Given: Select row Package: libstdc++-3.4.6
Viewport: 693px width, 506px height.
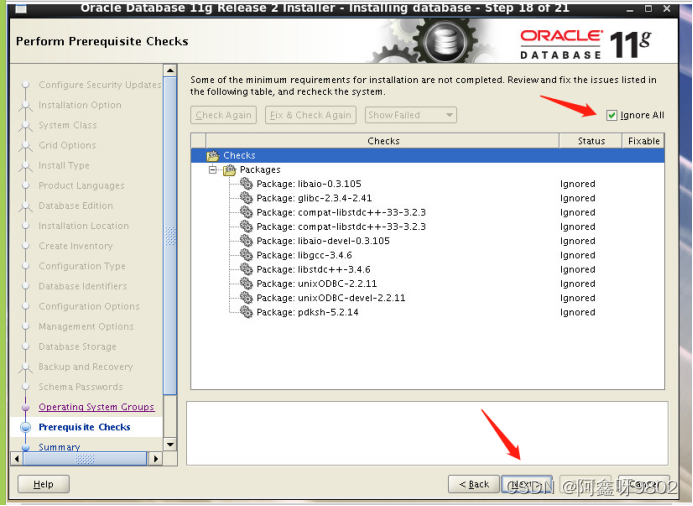Looking at the screenshot, I should [x=427, y=269].
